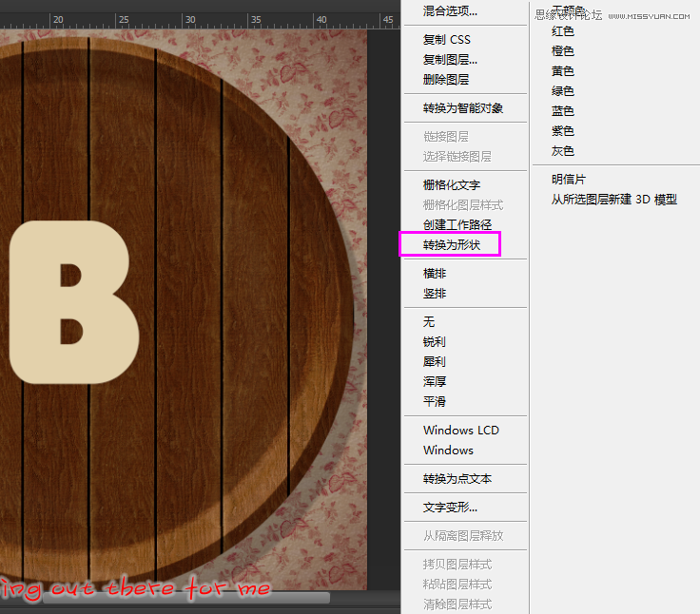
Task: Choose anti-alias option 无
Action: [x=429, y=321]
